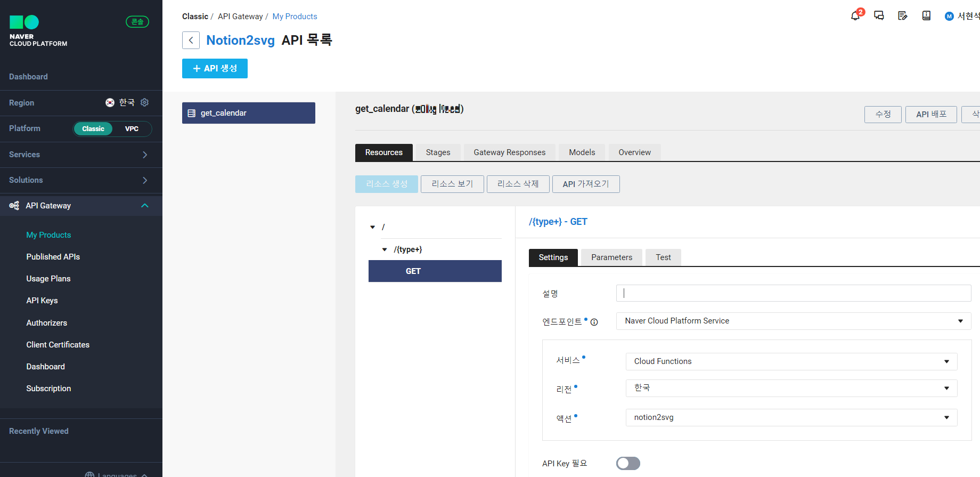Click the + API 생성 button
Image resolution: width=980 pixels, height=477 pixels.
point(215,68)
